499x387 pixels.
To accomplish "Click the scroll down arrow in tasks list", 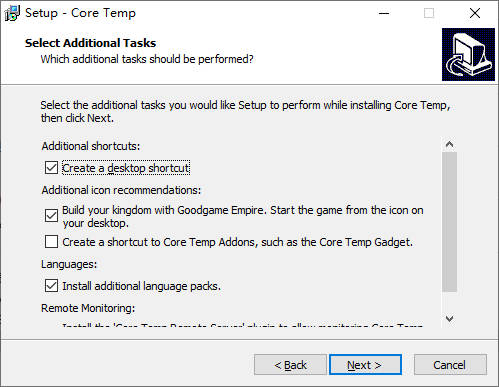I will coord(449,319).
